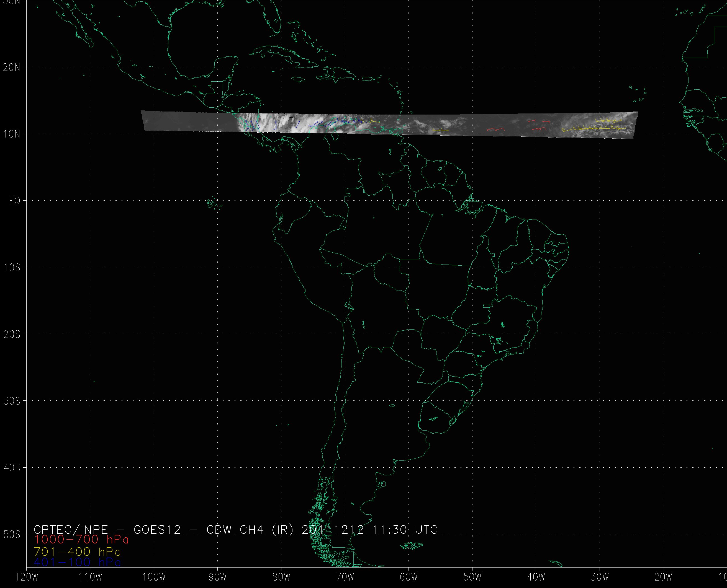Click the red 1000-700 hPa legend entry
Screen dimensions: 727x588
[81, 540]
